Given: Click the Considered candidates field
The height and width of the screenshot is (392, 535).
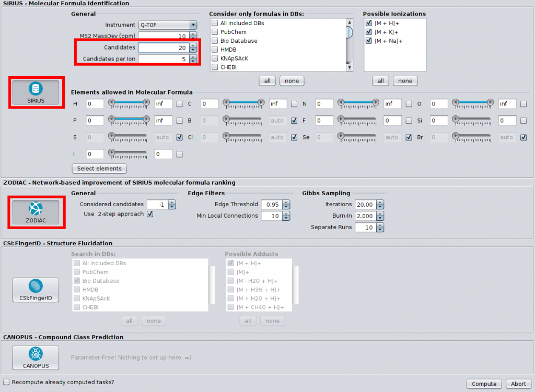Looking at the screenshot, I should [x=158, y=205].
